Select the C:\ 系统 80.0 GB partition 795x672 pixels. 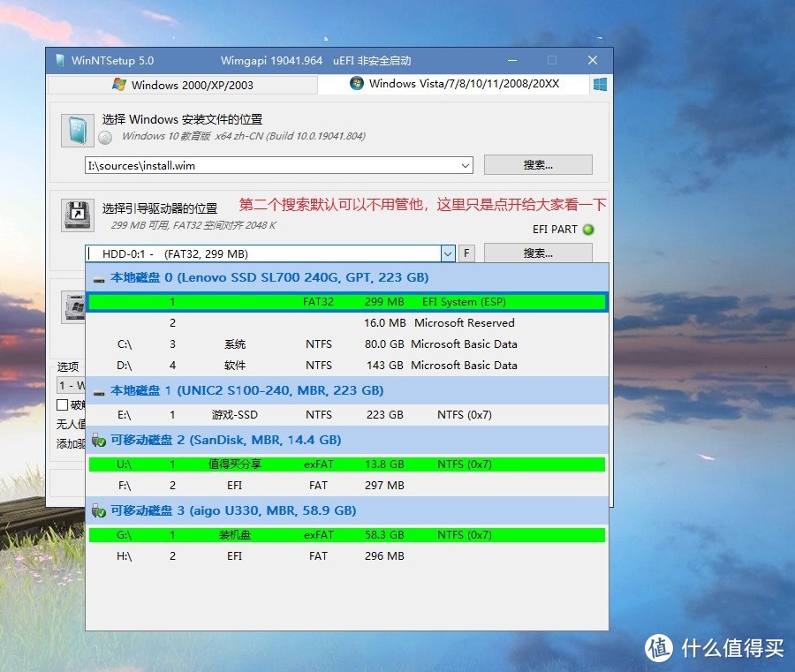pyautogui.click(x=347, y=344)
